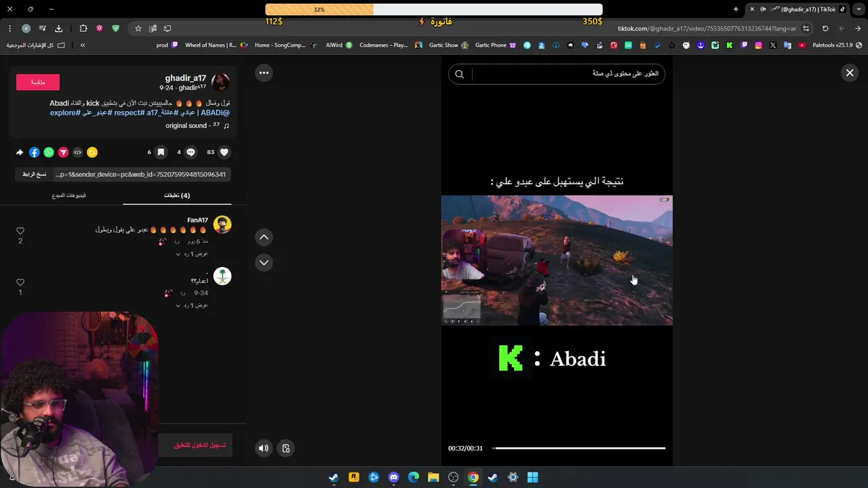Image resolution: width=868 pixels, height=488 pixels.
Task: Open the Home - SongComp bookmark
Action: (285, 45)
